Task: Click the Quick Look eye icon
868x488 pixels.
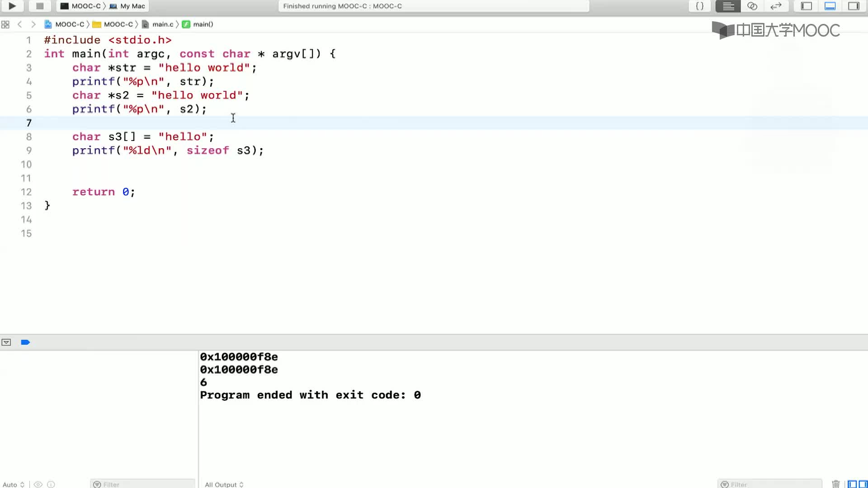Action: point(38,484)
